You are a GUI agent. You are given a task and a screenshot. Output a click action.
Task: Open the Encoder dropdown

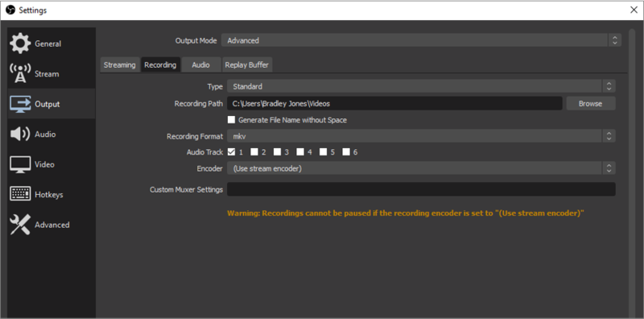(421, 168)
